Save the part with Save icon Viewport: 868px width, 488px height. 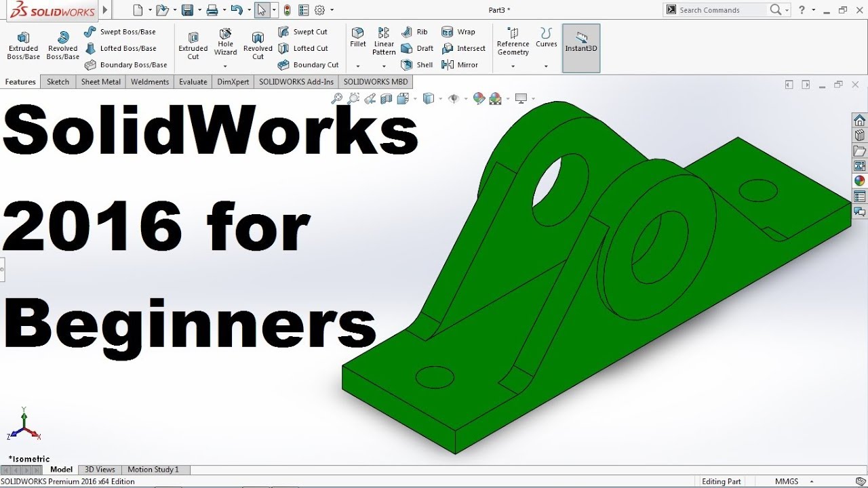tap(187, 10)
